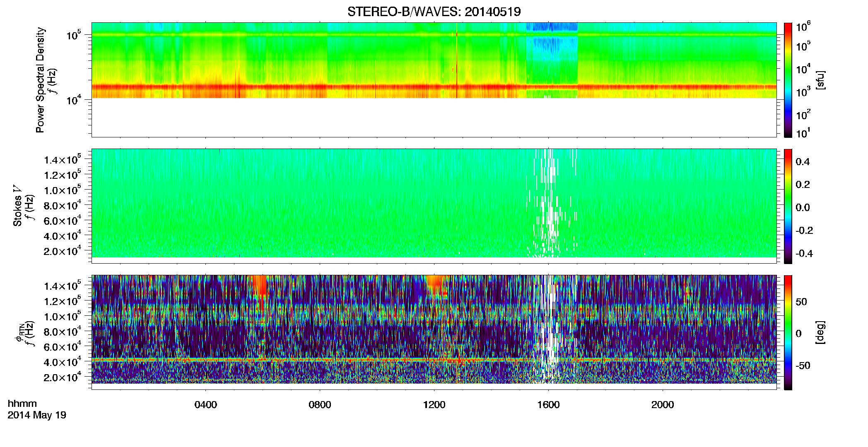Click the "[deg]" unit label
This screenshot has width=868, height=447.
pos(820,332)
